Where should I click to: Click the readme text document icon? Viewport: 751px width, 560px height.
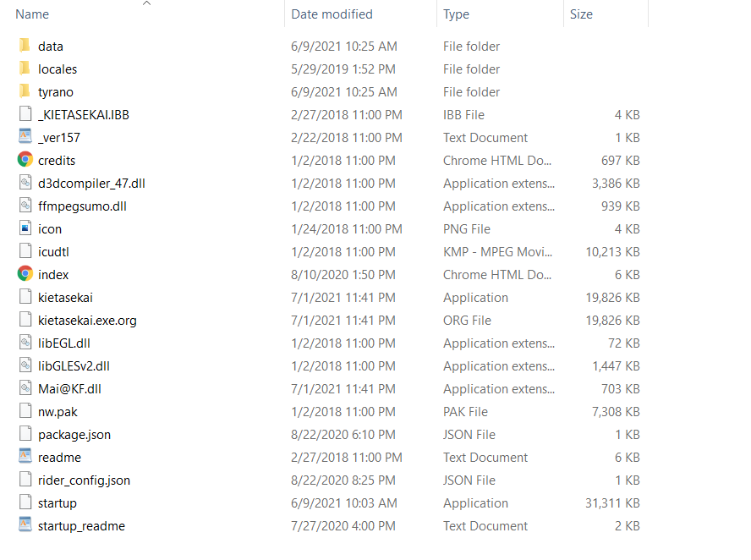[25, 457]
